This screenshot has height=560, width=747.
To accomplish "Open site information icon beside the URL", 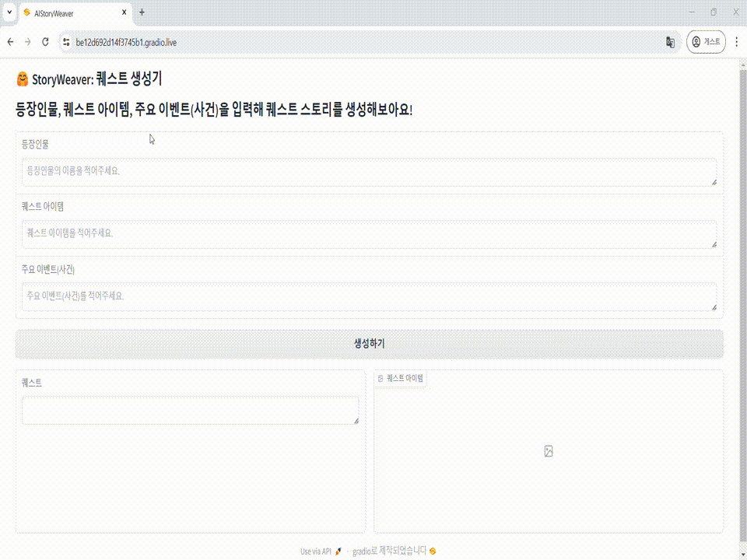I will (66, 42).
